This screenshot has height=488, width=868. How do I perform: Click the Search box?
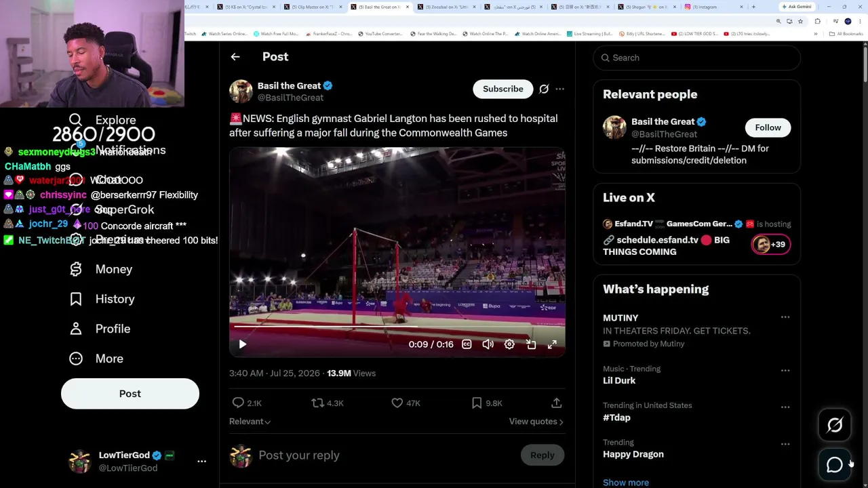(x=697, y=58)
